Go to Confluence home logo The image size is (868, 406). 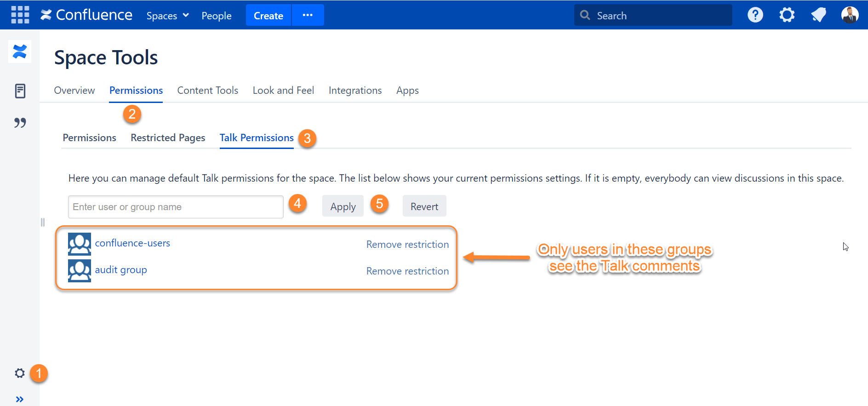tap(86, 15)
